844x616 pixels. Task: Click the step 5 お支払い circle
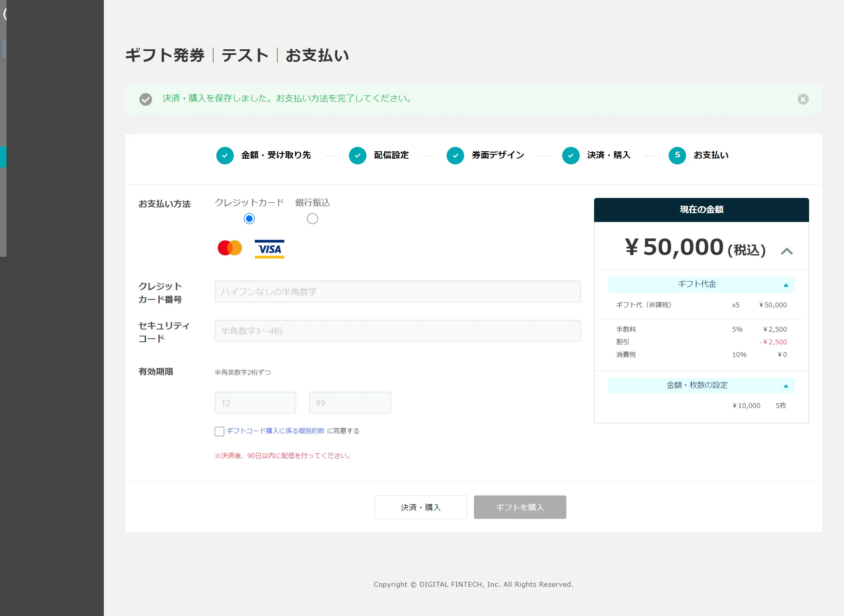tap(677, 156)
